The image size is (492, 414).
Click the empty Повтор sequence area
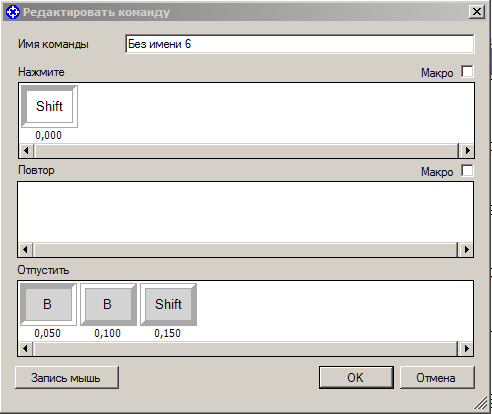pos(245,212)
